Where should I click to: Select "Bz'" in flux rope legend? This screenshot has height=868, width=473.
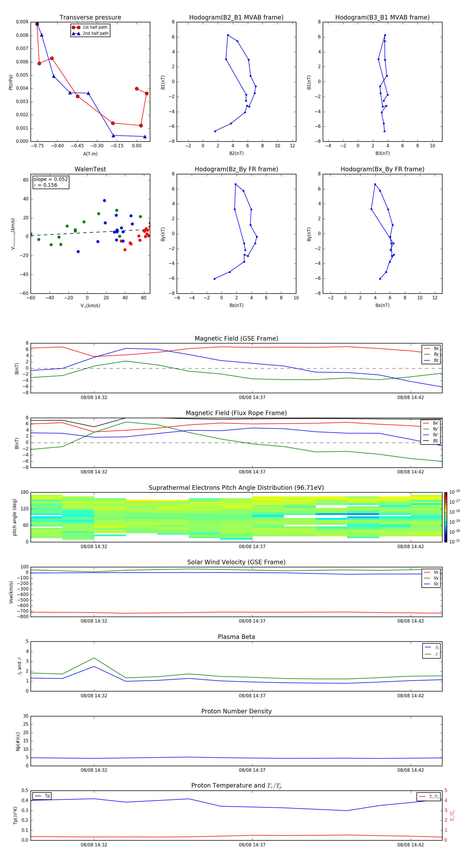pyautogui.click(x=431, y=435)
